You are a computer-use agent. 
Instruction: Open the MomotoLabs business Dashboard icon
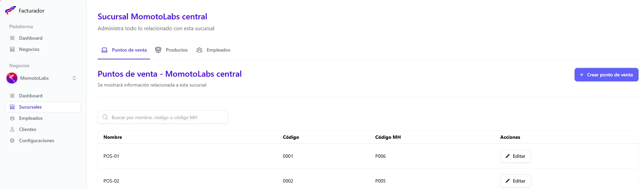pos(12,96)
